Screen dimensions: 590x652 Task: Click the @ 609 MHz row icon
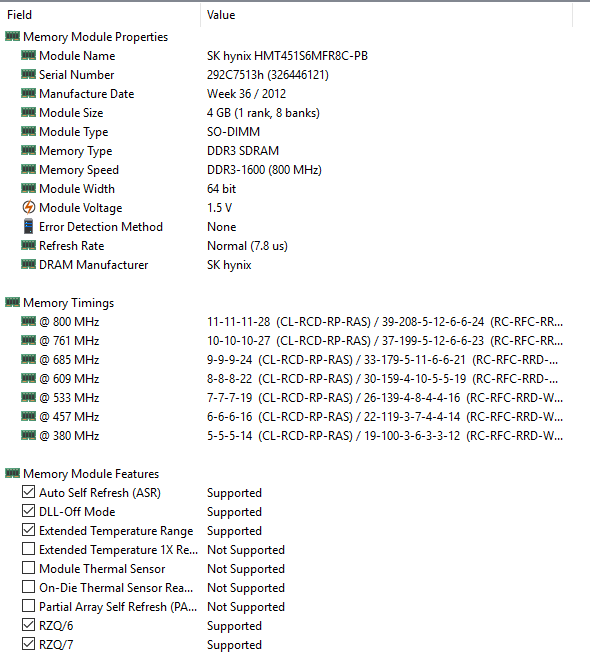pos(28,378)
